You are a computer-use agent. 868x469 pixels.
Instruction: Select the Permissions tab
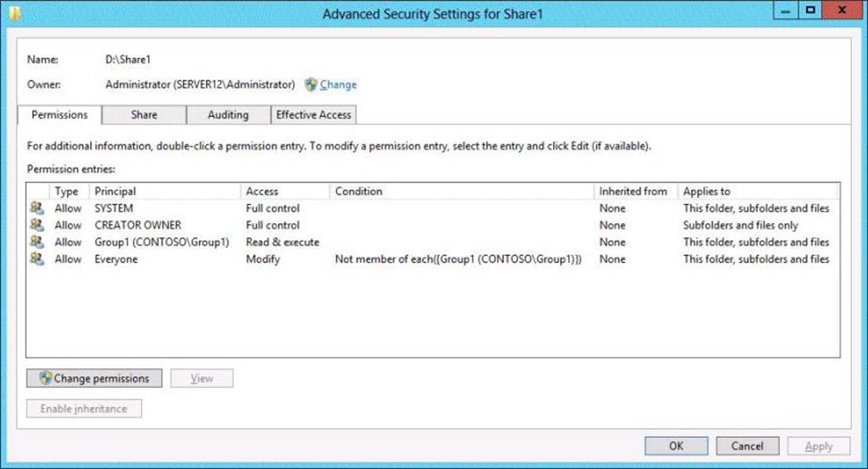pos(59,115)
